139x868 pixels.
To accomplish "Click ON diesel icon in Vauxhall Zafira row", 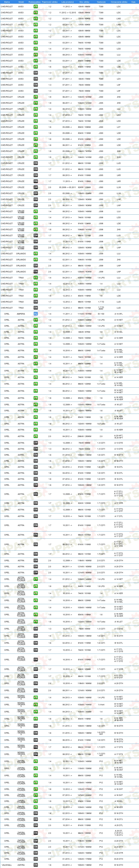I will click(36, 865).
